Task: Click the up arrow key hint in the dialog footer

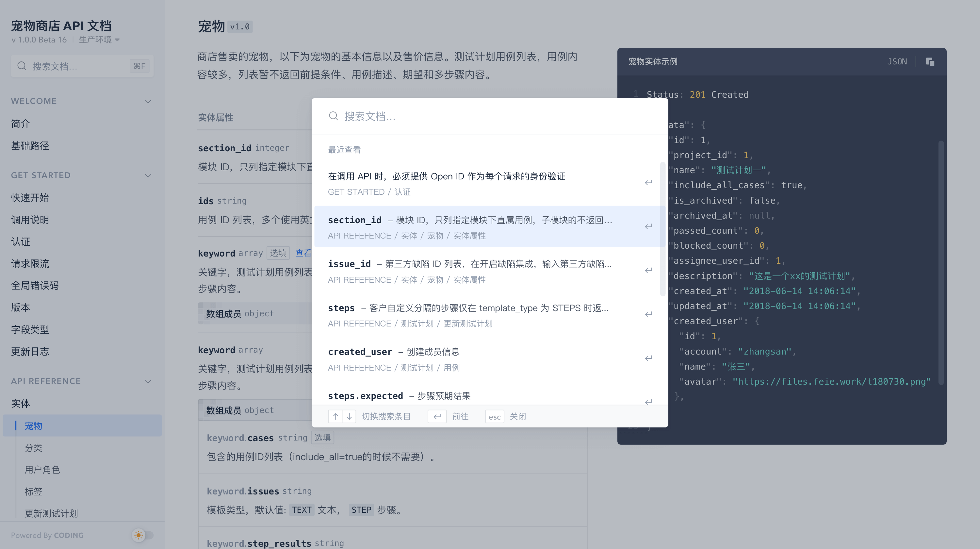Action: click(x=335, y=417)
